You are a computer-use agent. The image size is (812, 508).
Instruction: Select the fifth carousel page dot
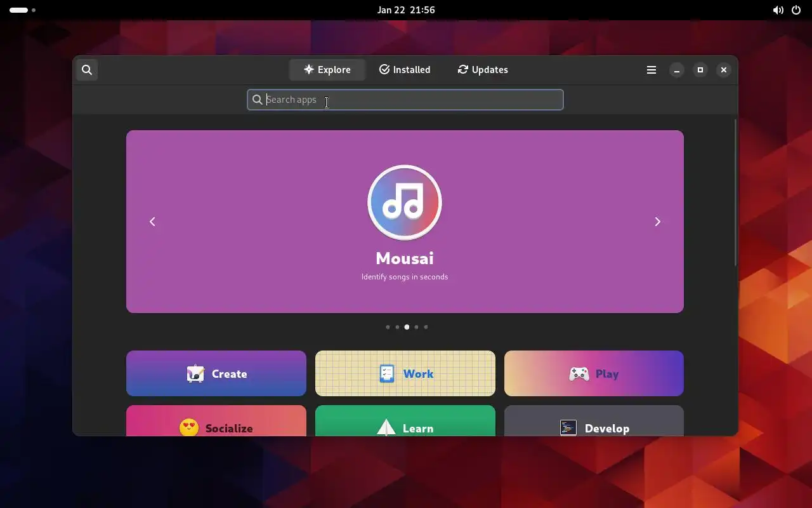426,327
